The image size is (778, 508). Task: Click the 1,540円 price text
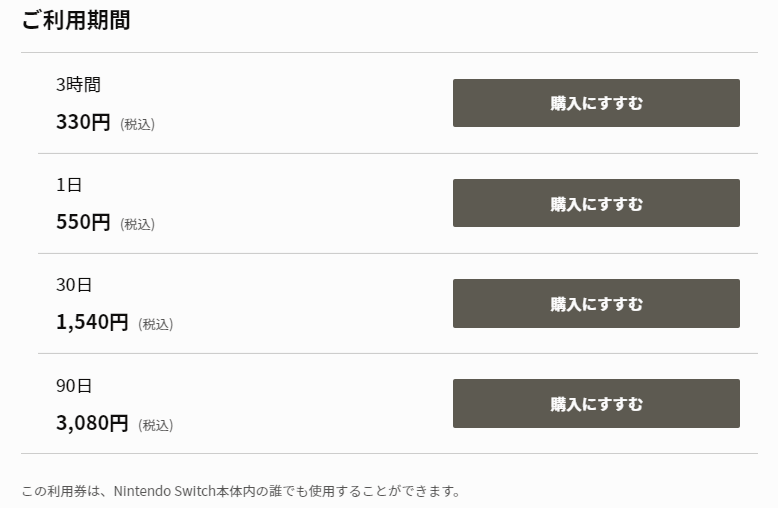pos(92,323)
